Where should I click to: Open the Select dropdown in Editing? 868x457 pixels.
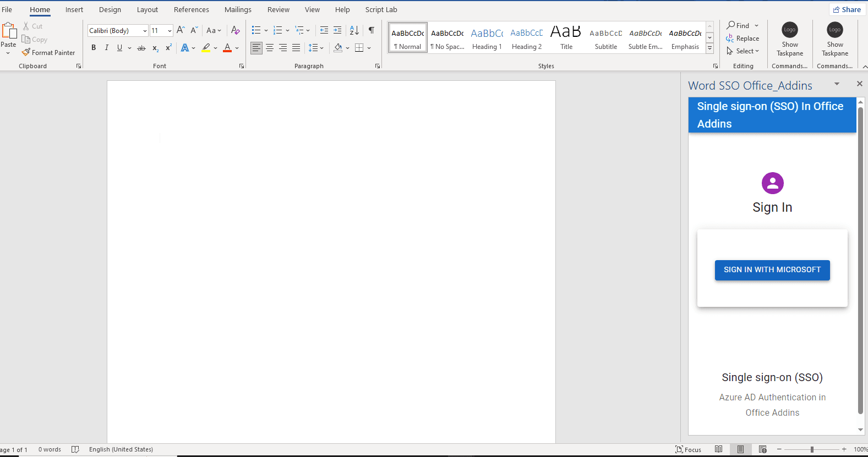tap(743, 51)
